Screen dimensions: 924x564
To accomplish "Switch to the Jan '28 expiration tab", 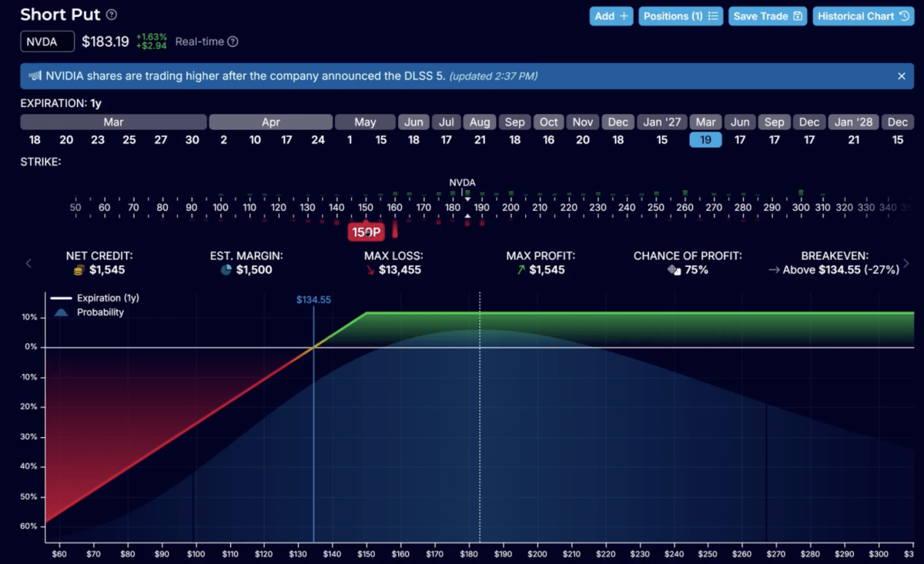I will click(x=853, y=122).
